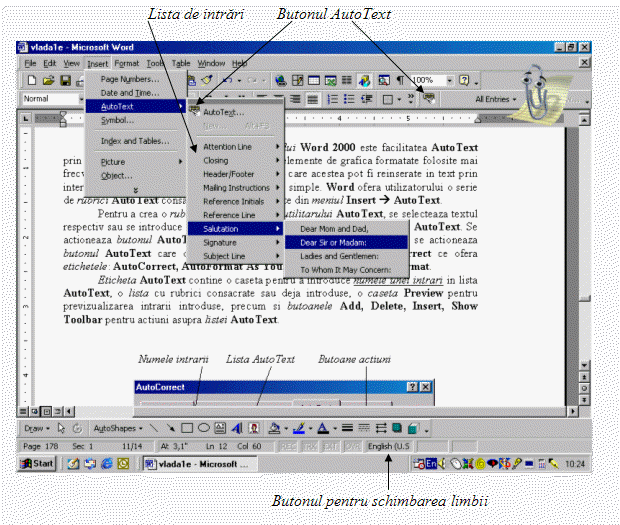
Task: Open the Draw menu dropdown
Action: [x=36, y=428]
